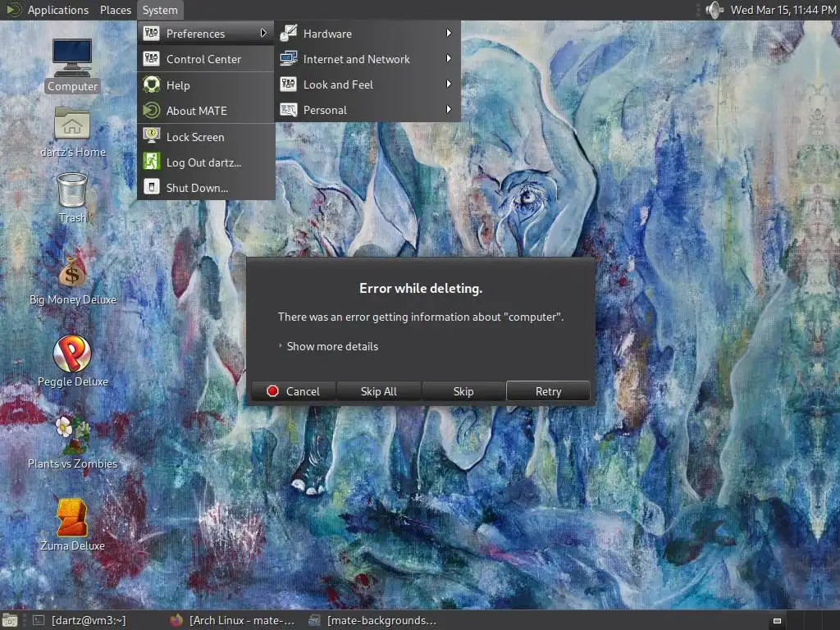Click the show desktop icon in bottom panel
Viewport: 840px width, 630px height.
point(10,620)
